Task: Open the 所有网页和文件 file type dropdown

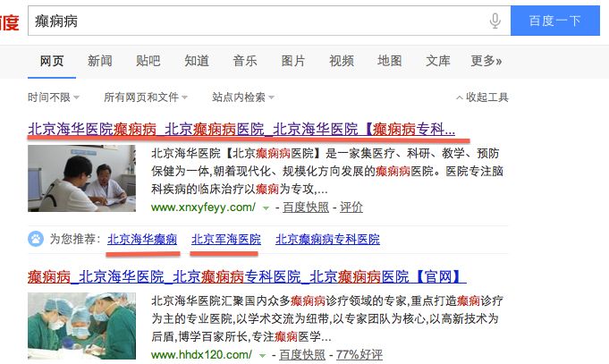Action: 146,97
